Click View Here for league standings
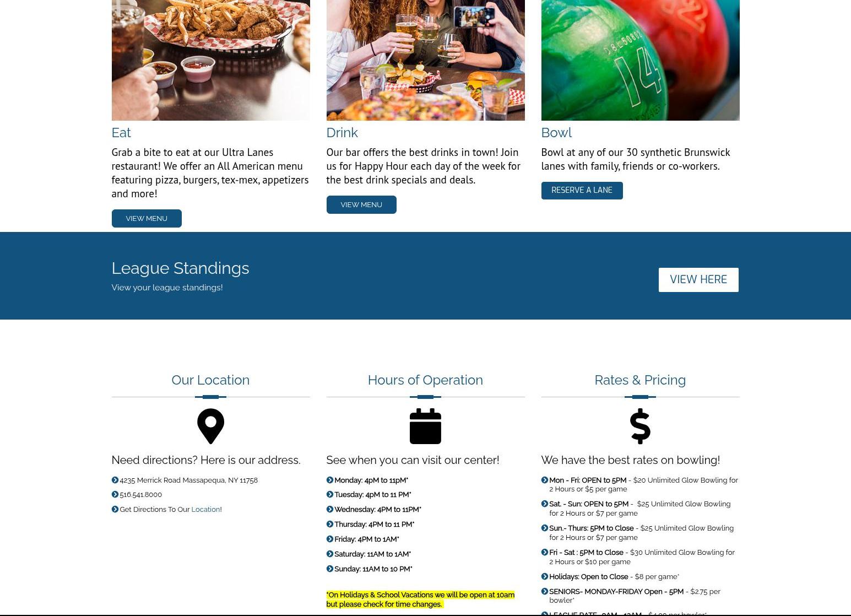Viewport: 851px width, 616px height. [x=698, y=279]
